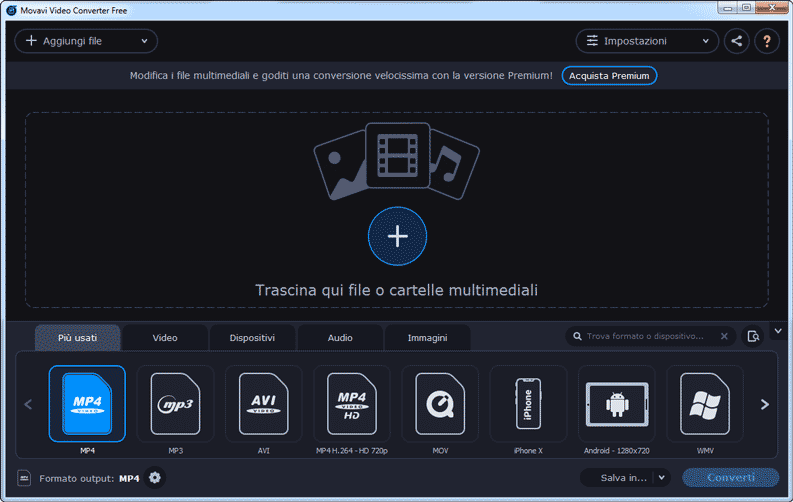Click the magnifier icon in format search
793x502 pixels.
[x=577, y=336]
